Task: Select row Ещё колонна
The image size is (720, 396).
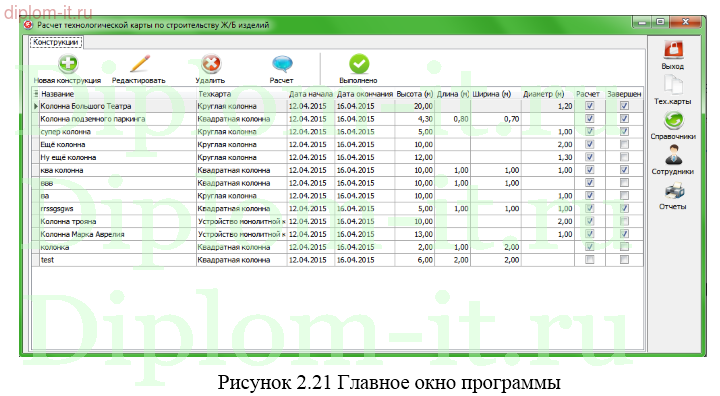Action: [338, 144]
